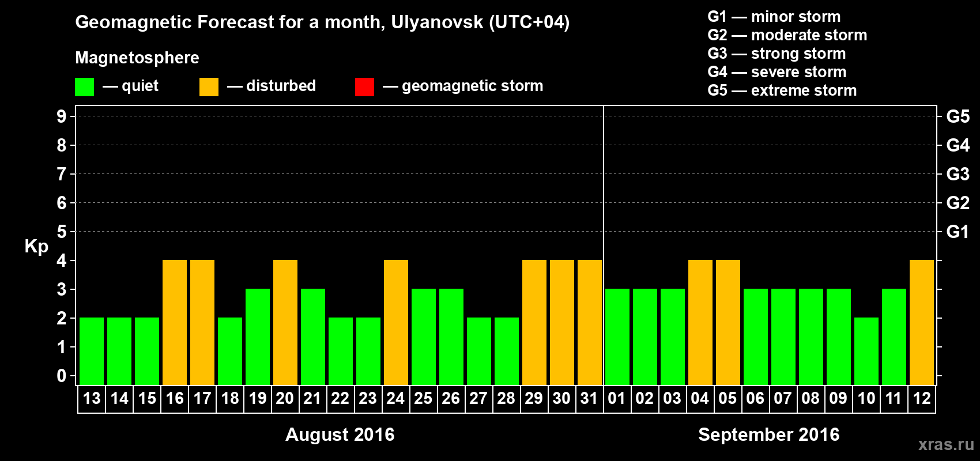
Task: Click the '— quiet' legend text
Action: tap(131, 86)
